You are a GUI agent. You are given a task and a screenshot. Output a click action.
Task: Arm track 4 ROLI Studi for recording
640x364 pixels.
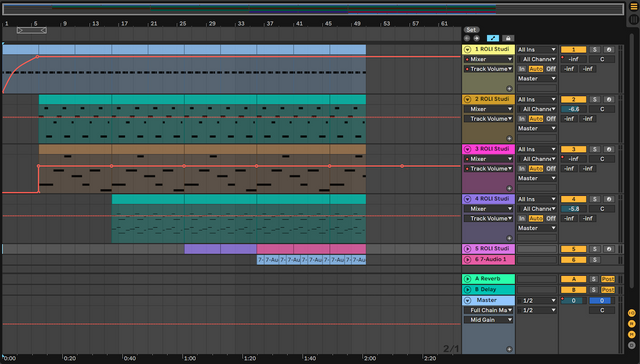tap(609, 199)
